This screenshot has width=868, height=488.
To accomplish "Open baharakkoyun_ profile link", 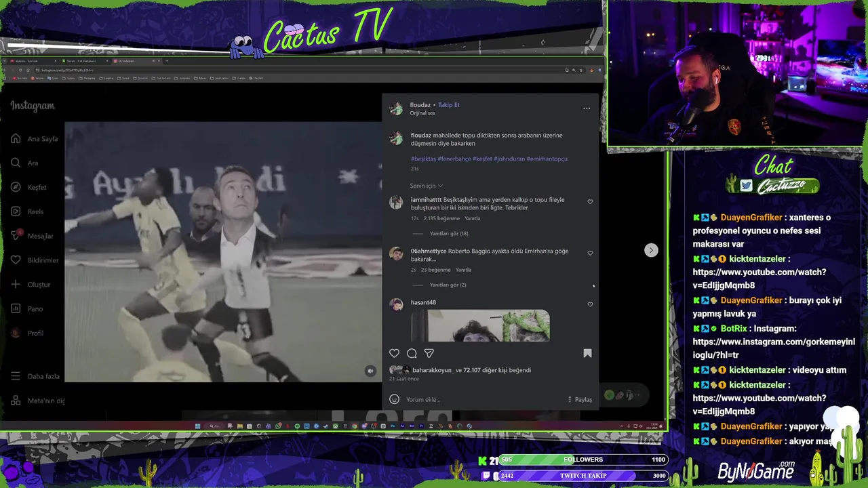I will (x=432, y=370).
